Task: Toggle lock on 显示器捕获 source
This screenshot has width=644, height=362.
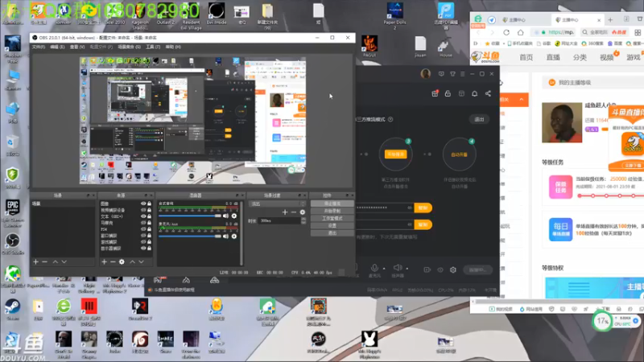Action: click(x=150, y=249)
